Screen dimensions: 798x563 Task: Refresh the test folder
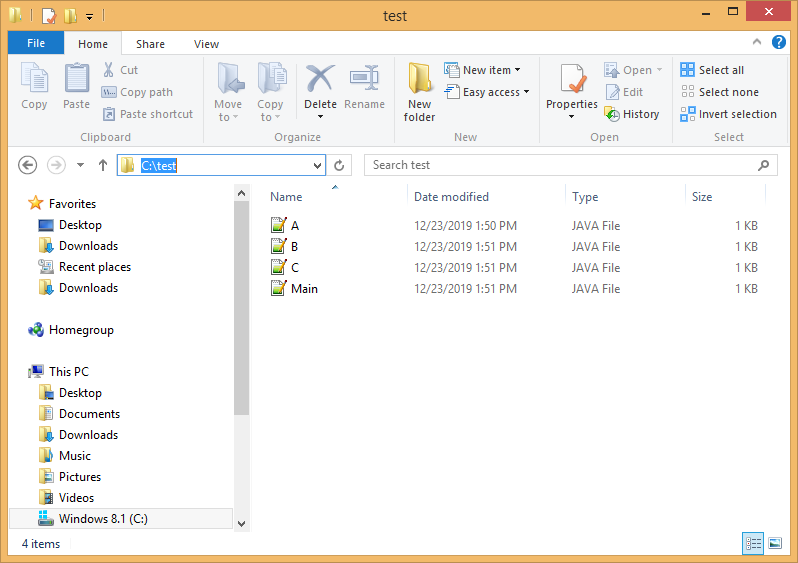tap(339, 165)
